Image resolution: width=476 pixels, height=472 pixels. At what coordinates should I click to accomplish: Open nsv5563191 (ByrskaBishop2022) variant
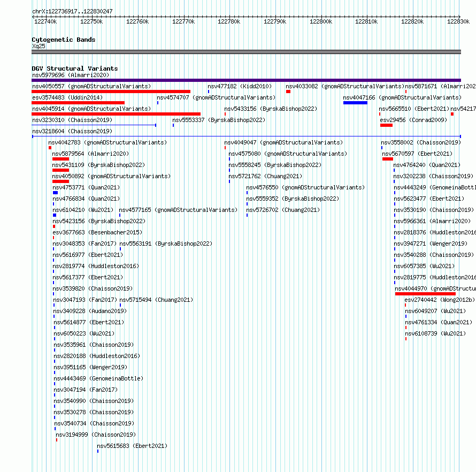tap(166, 243)
